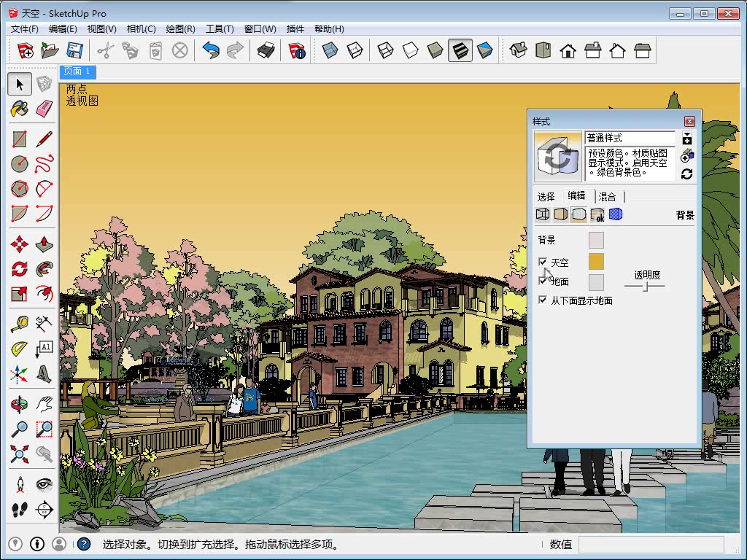Choose the Zoom magnifier tool
Image resolution: width=747 pixels, height=560 pixels.
point(20,429)
